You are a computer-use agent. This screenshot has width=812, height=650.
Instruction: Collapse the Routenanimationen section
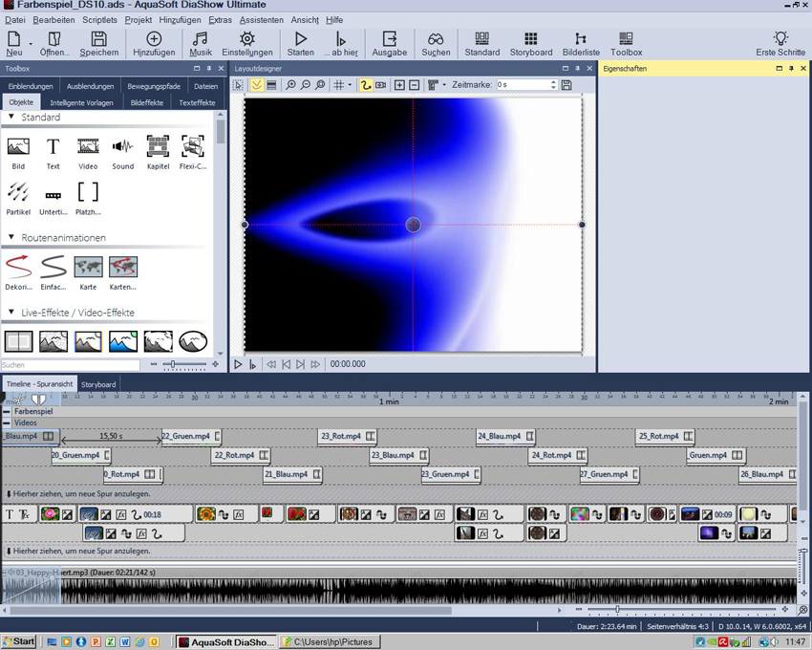pyautogui.click(x=11, y=238)
